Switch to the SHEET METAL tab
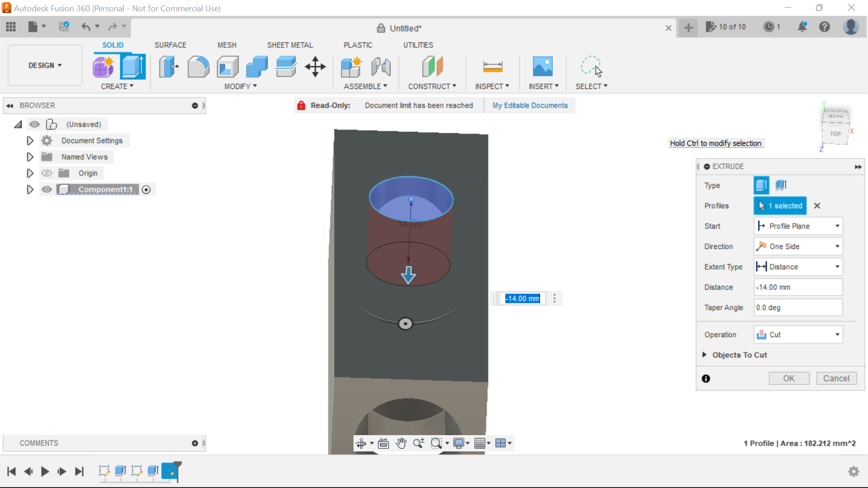Viewport: 868px width, 488px height. [290, 45]
